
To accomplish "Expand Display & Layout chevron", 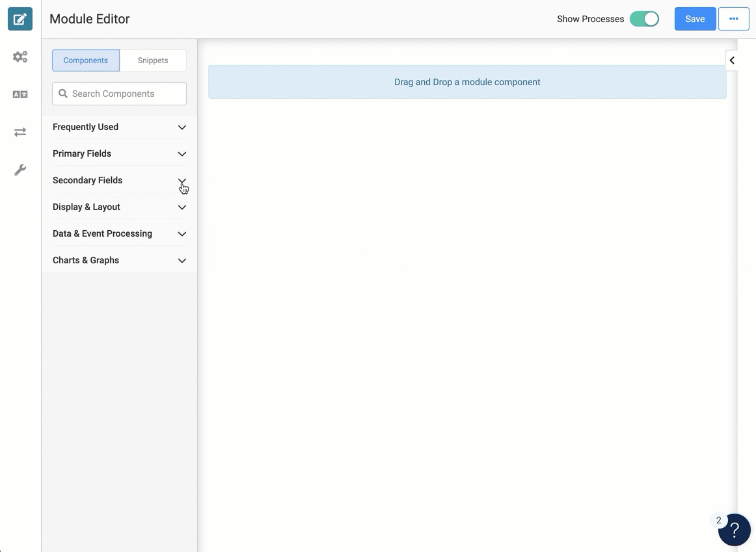I will 182,207.
